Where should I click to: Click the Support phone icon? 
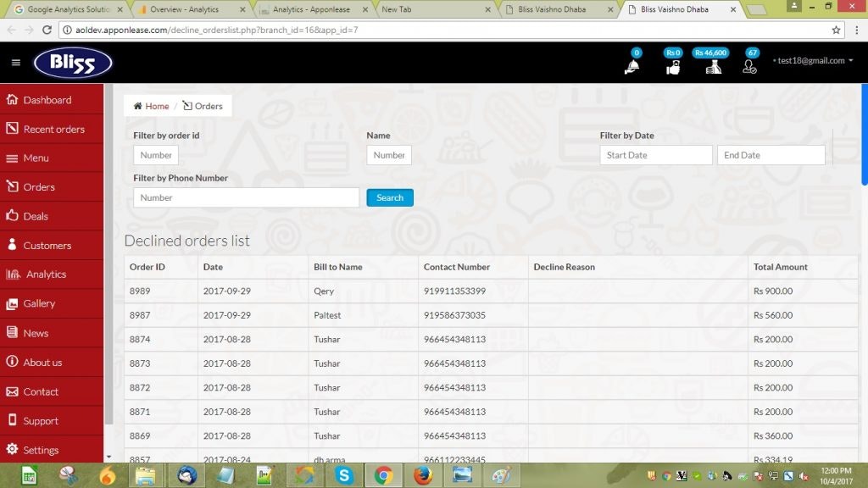click(12, 420)
